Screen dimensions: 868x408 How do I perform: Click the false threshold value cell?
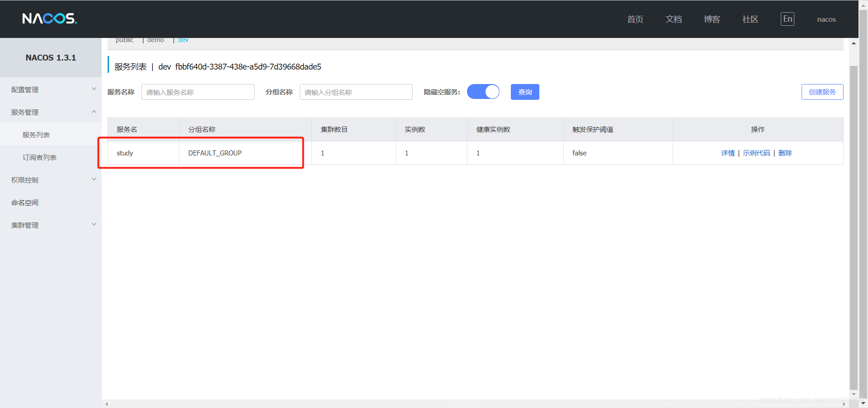click(x=618, y=153)
